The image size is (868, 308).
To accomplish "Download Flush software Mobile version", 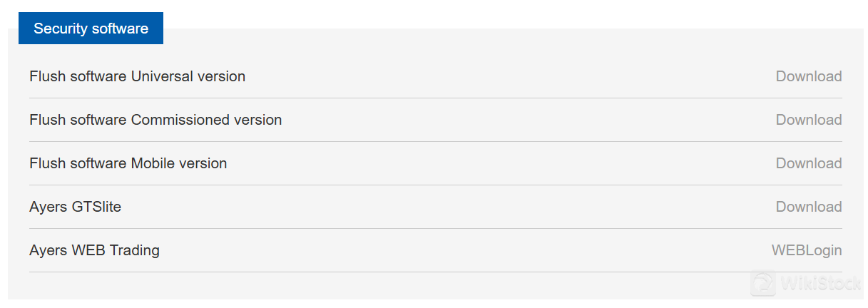I will click(x=809, y=163).
